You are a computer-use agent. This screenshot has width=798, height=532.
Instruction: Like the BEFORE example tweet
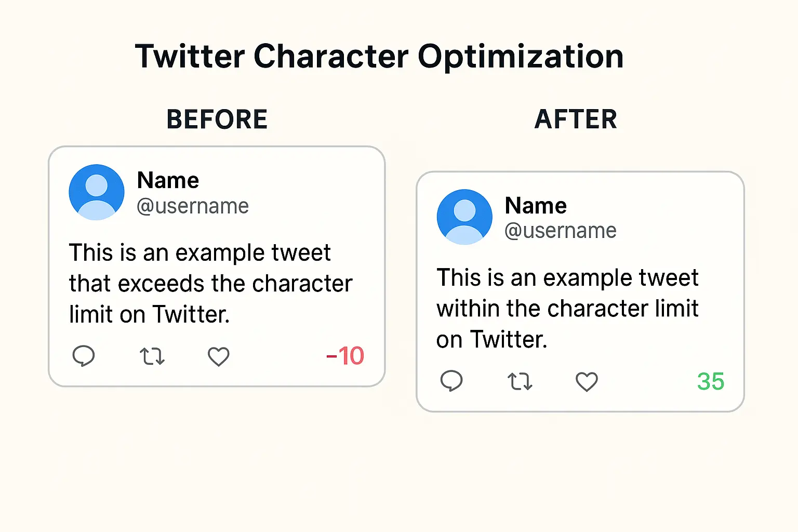tap(218, 356)
